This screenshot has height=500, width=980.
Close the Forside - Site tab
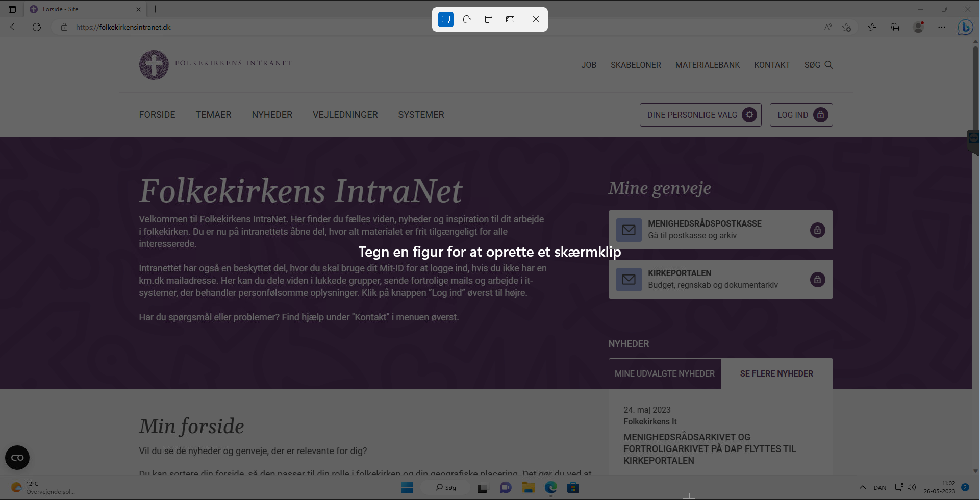138,9
